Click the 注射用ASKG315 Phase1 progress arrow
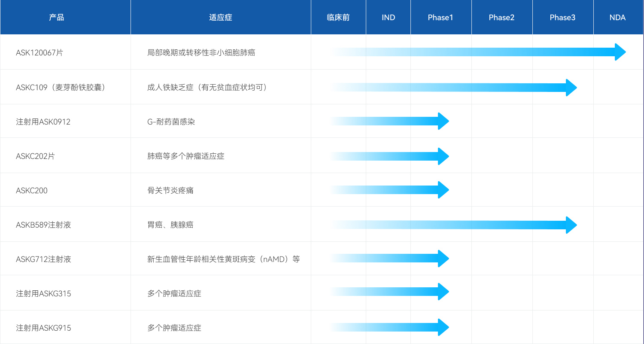Image resolution: width=644 pixels, height=344 pixels. click(x=390, y=292)
